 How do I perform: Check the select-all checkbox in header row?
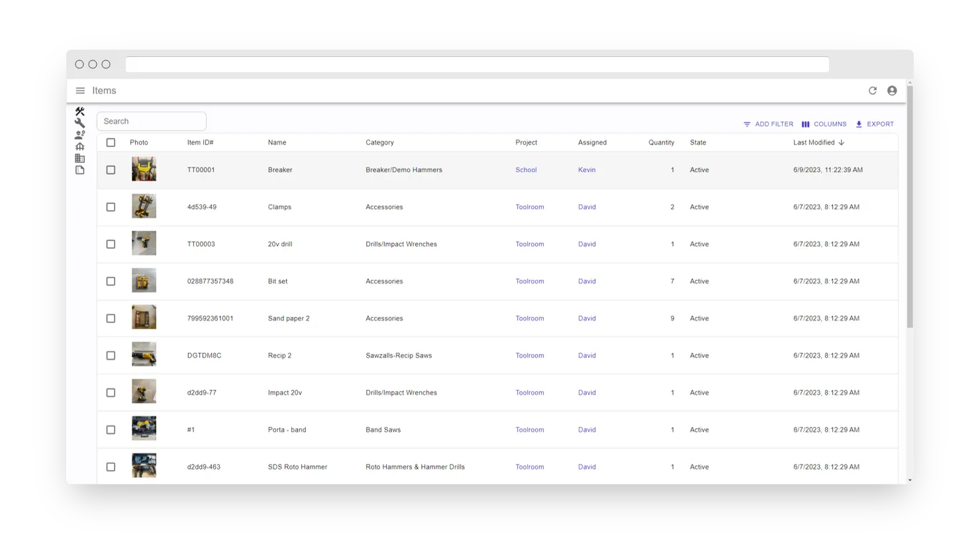[111, 142]
